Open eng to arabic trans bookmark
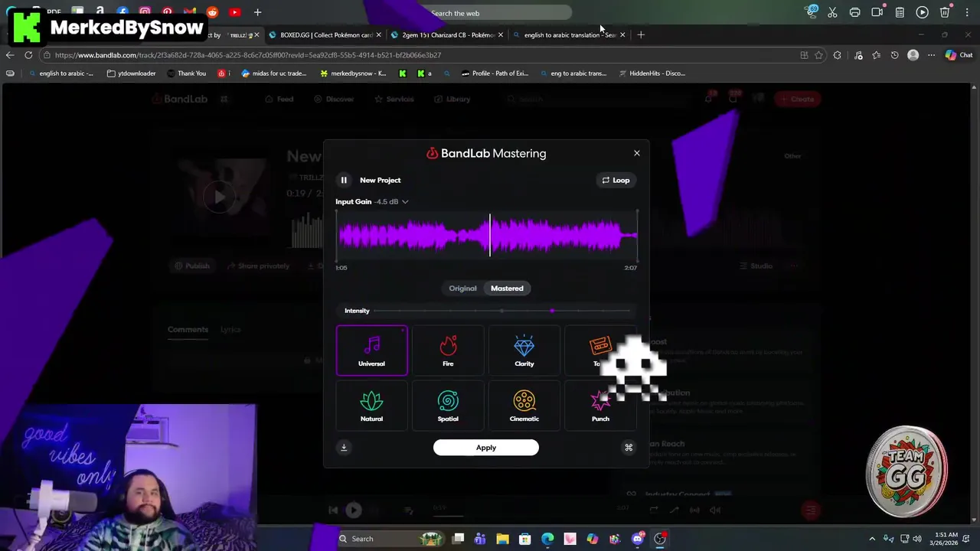 tap(573, 73)
